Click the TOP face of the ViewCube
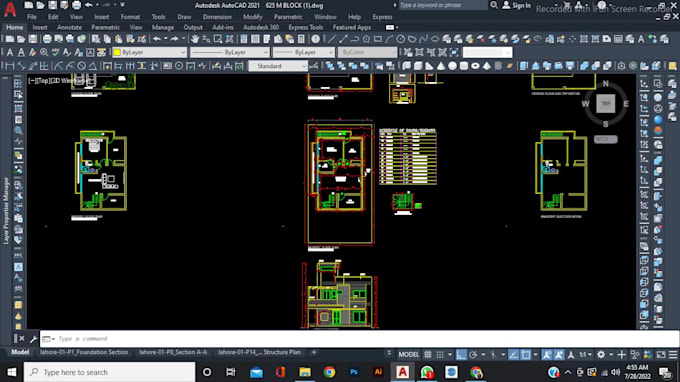 605,104
